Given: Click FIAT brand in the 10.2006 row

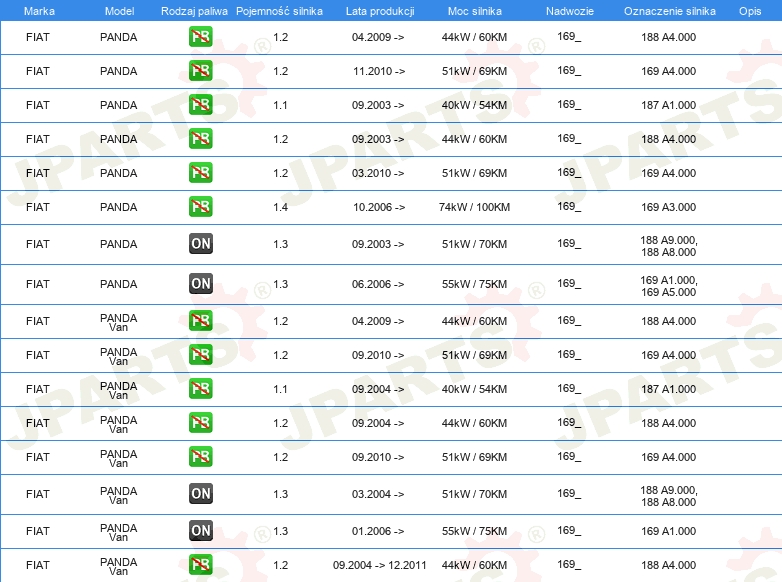Looking at the screenshot, I should pyautogui.click(x=38, y=207).
